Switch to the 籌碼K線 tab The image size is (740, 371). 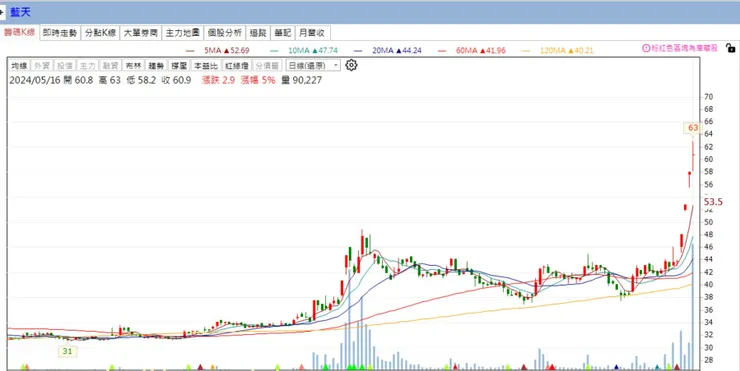[x=19, y=33]
